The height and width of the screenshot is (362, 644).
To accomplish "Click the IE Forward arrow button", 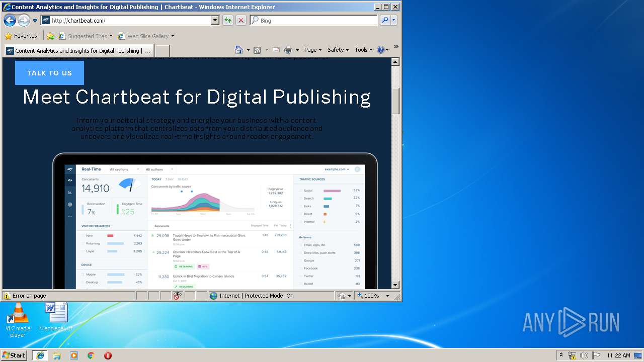I will coord(24,20).
